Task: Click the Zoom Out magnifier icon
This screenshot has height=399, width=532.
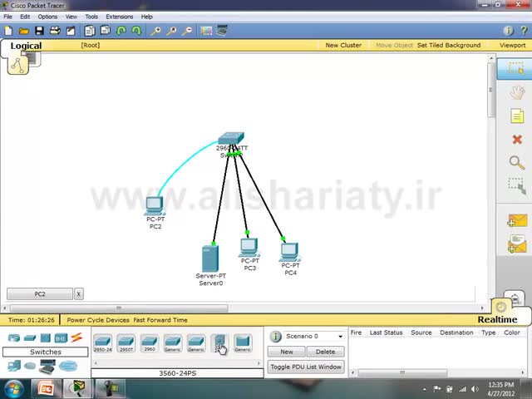Action: pos(187,32)
